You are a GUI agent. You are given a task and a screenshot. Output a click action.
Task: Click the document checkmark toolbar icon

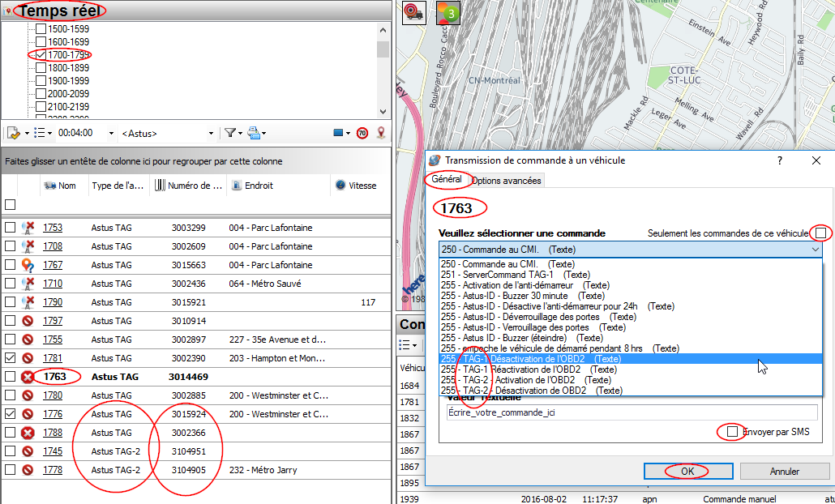point(14,133)
